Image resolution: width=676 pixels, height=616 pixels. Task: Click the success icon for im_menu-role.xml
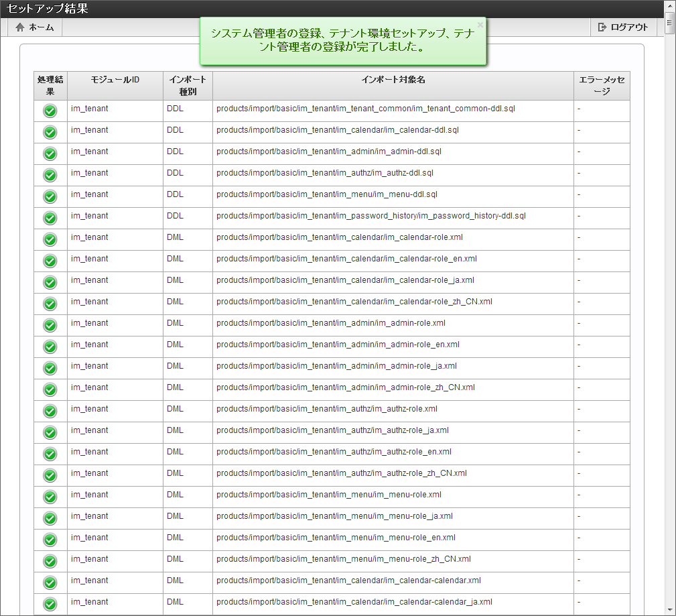click(x=50, y=497)
